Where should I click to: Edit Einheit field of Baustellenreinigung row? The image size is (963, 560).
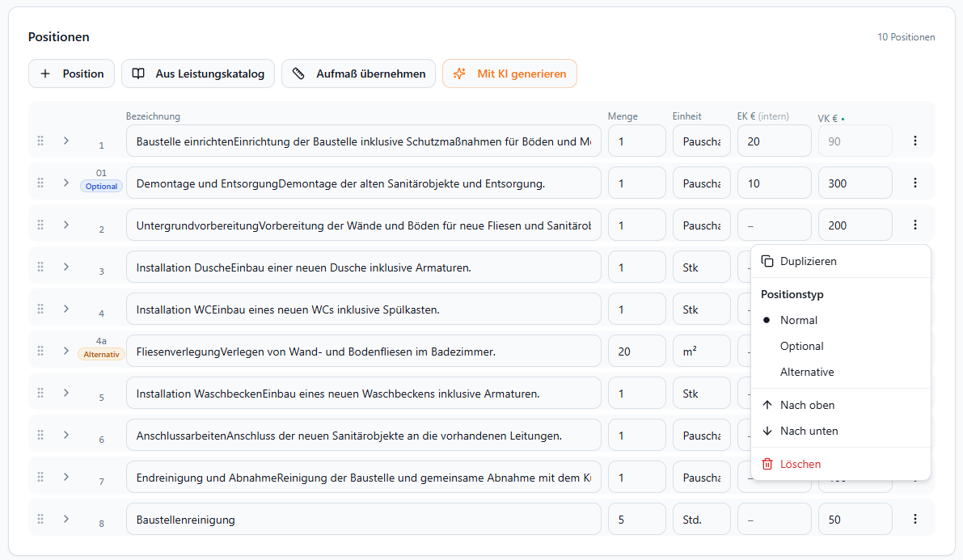pos(701,520)
